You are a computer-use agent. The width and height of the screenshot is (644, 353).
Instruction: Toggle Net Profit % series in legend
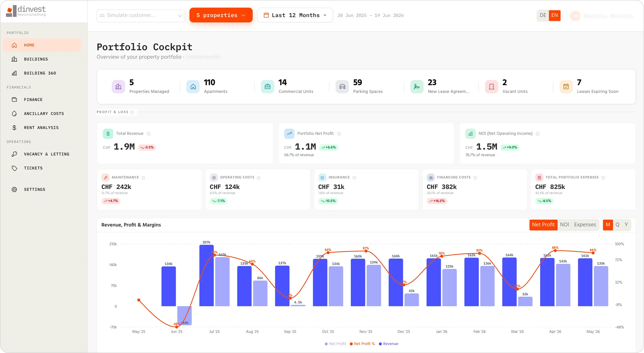click(x=362, y=344)
